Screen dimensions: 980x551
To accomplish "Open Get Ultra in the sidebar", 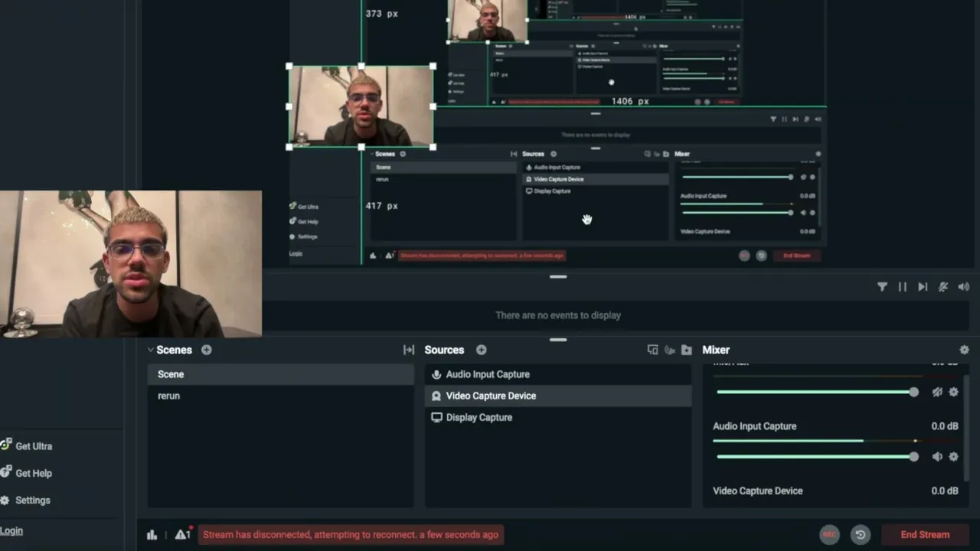I will pos(28,446).
